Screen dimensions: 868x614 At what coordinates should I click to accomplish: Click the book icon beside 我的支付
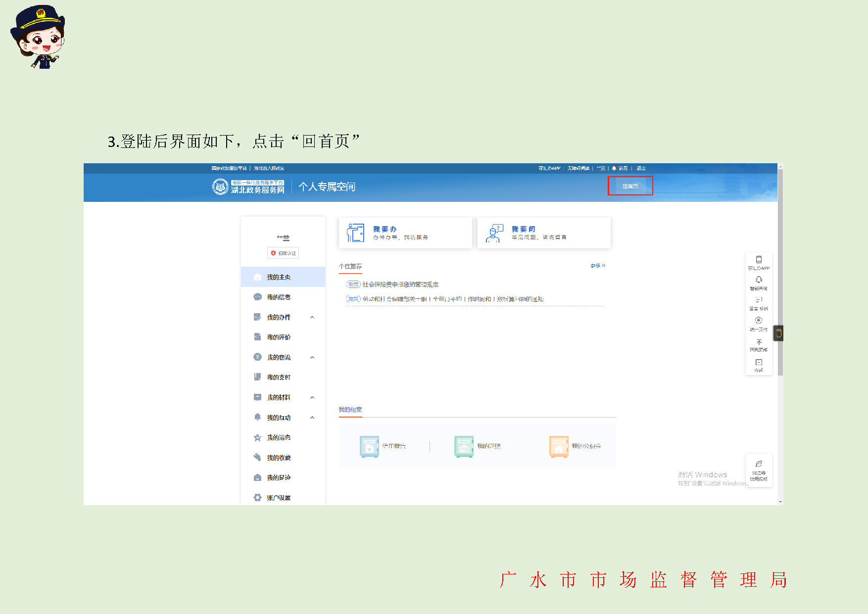[x=257, y=377]
